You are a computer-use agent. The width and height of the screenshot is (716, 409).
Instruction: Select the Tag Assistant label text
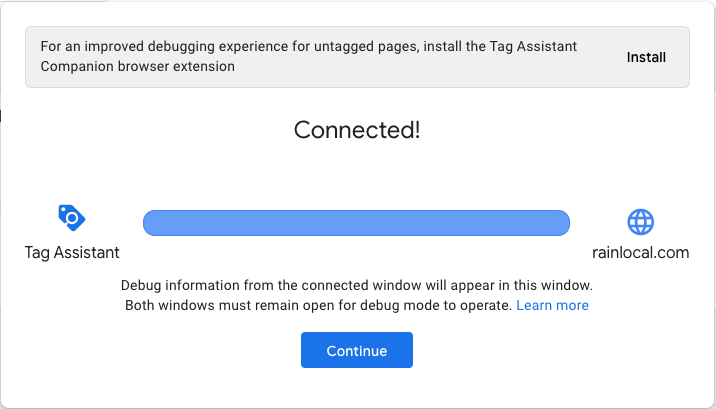(72, 252)
